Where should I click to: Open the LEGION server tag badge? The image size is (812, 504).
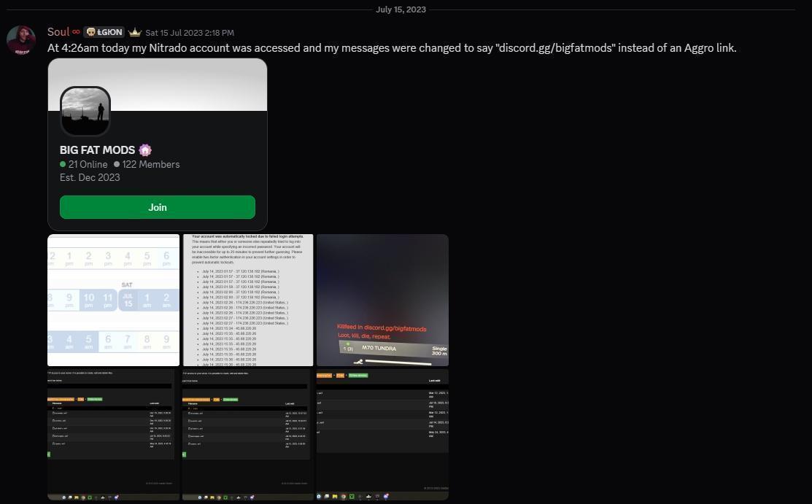click(x=104, y=32)
